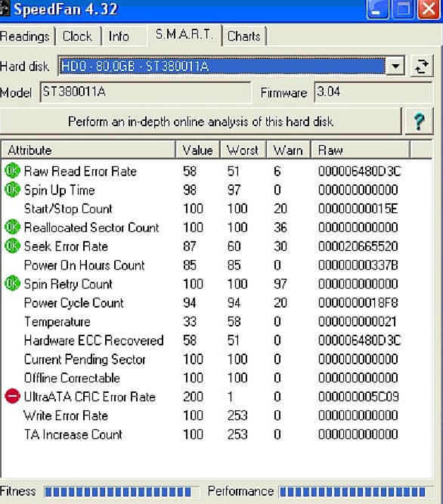Maximize the SpeedFan window
The height and width of the screenshot is (504, 443).
[x=403, y=9]
